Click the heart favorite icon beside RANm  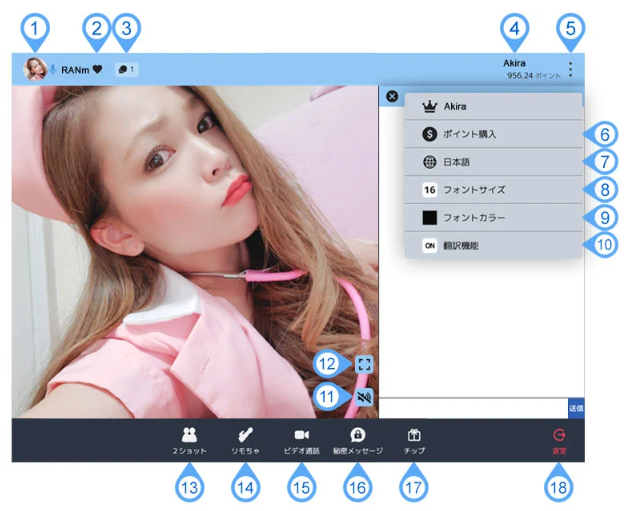tap(97, 70)
